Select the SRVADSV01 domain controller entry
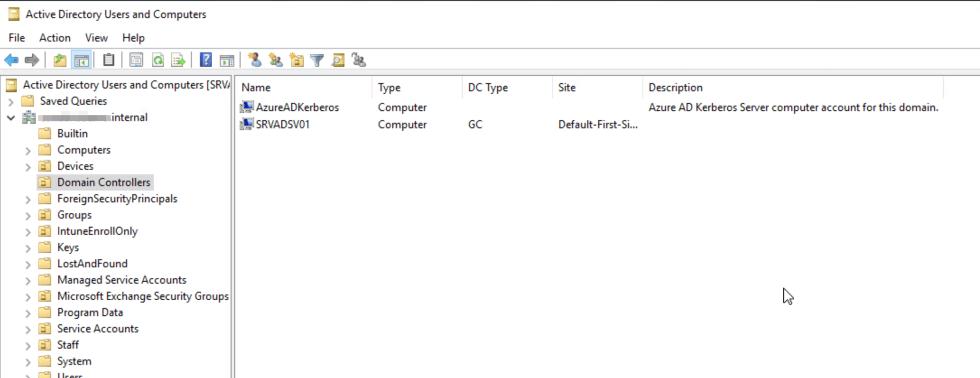This screenshot has height=378, width=980. pos(283,125)
